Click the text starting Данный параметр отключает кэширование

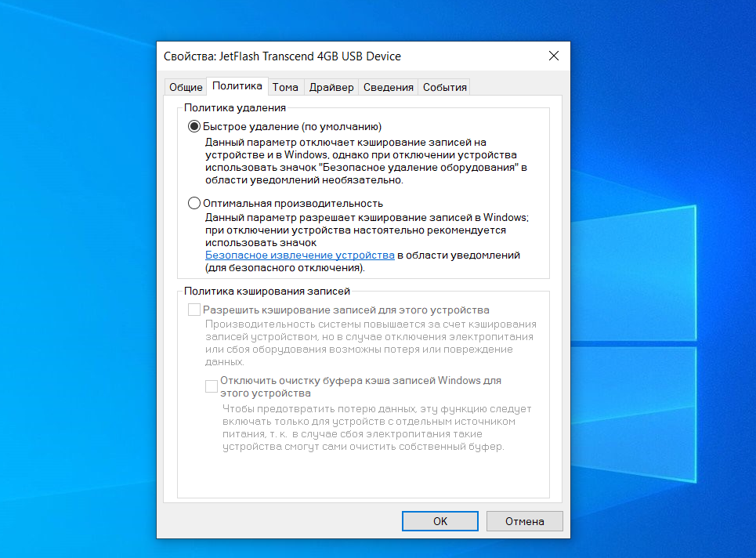point(366,161)
